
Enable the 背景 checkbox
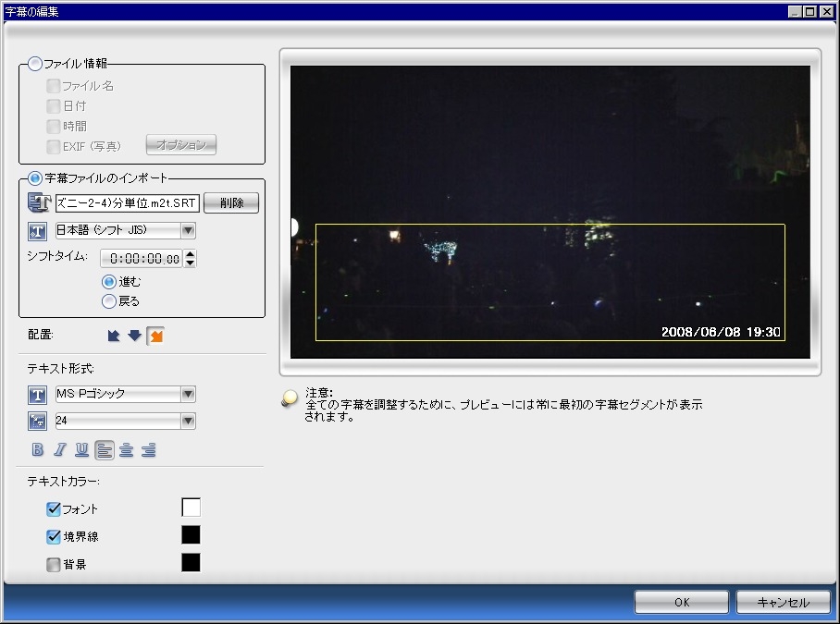click(x=54, y=564)
